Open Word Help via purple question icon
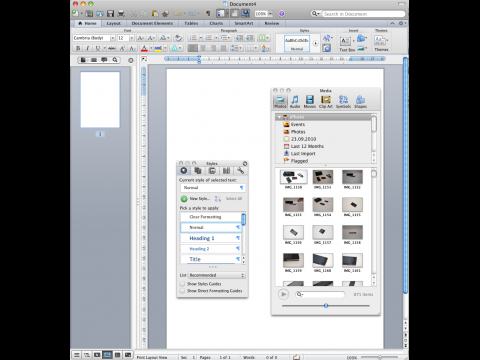This screenshot has width=480, height=360. click(282, 14)
